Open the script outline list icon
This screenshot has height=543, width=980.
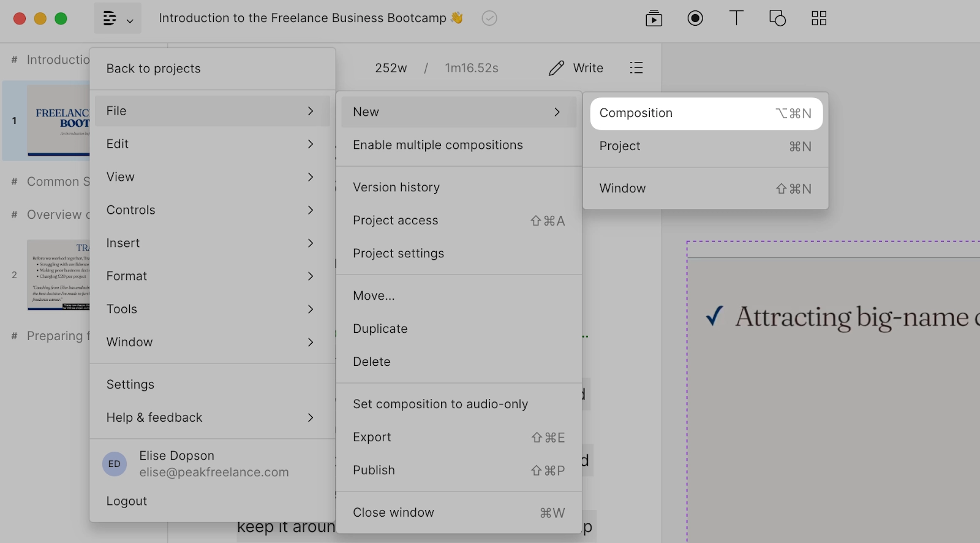(636, 68)
